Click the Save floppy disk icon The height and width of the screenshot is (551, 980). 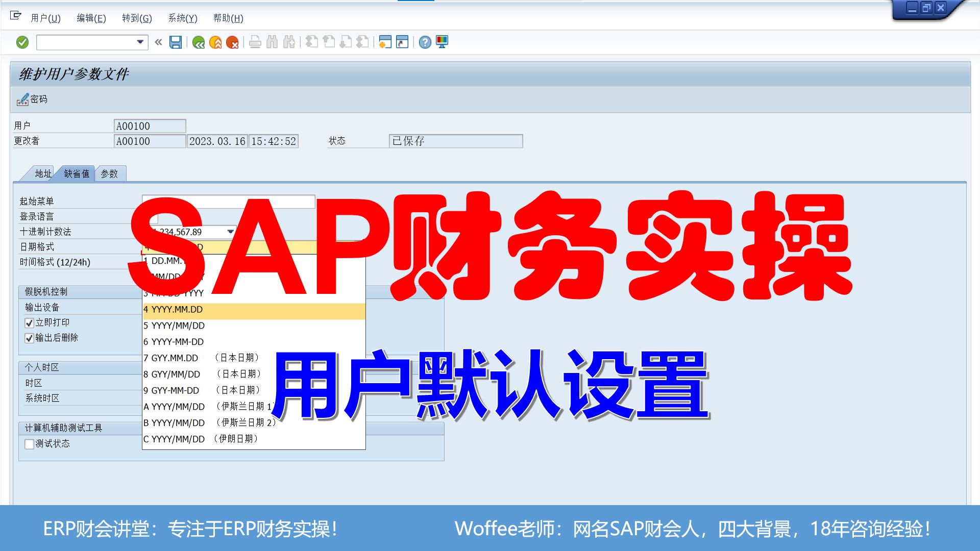click(x=176, y=42)
